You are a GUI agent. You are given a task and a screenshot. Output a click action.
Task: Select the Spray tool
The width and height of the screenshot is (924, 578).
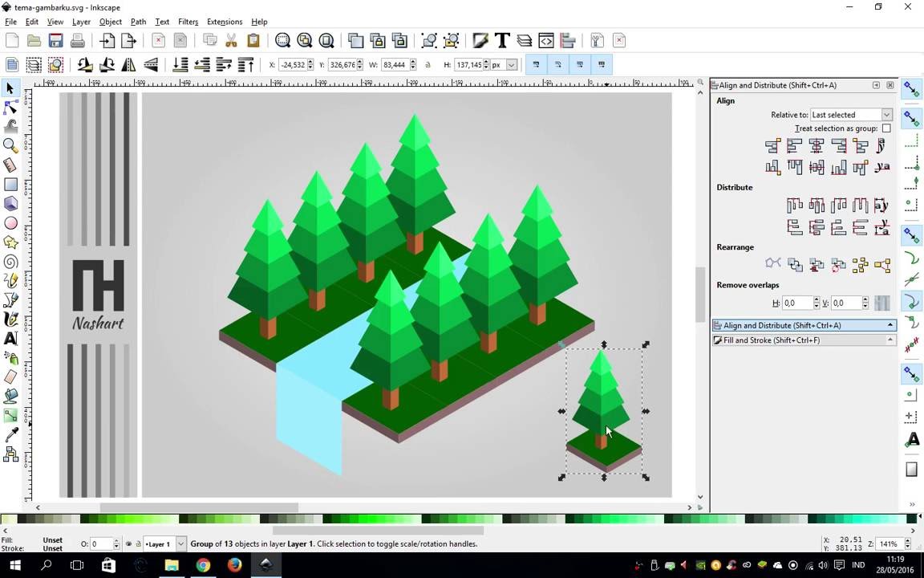point(10,358)
